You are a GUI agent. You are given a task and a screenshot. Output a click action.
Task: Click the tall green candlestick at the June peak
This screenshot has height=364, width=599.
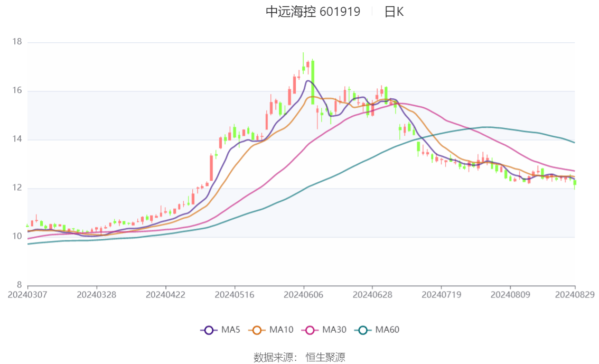(313, 82)
